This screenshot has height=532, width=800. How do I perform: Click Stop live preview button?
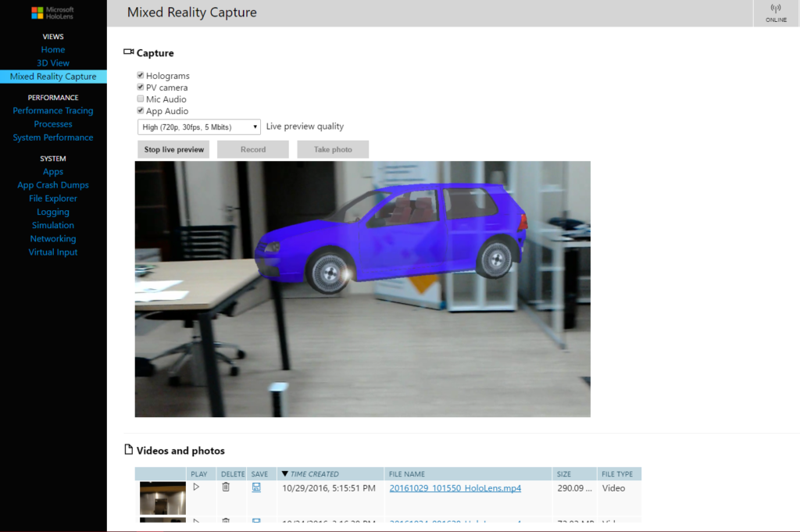(173, 149)
